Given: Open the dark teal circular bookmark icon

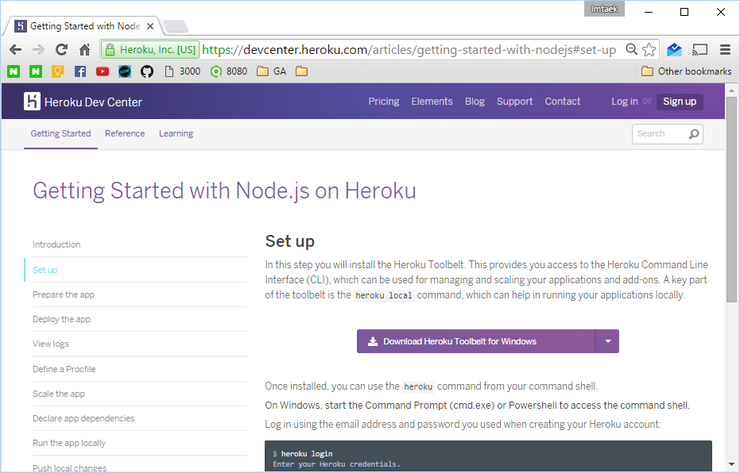Looking at the screenshot, I should [125, 71].
